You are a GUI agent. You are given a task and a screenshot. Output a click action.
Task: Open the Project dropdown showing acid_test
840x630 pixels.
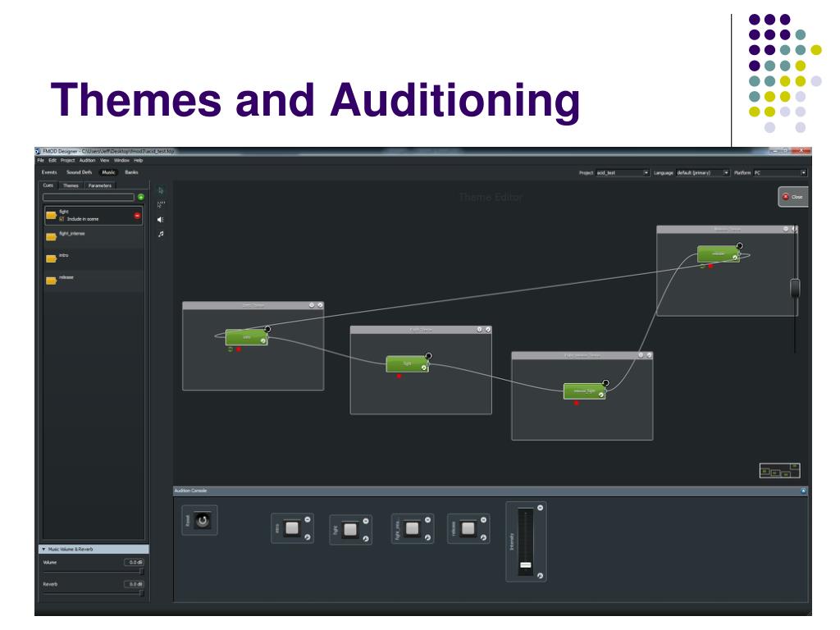[623, 172]
